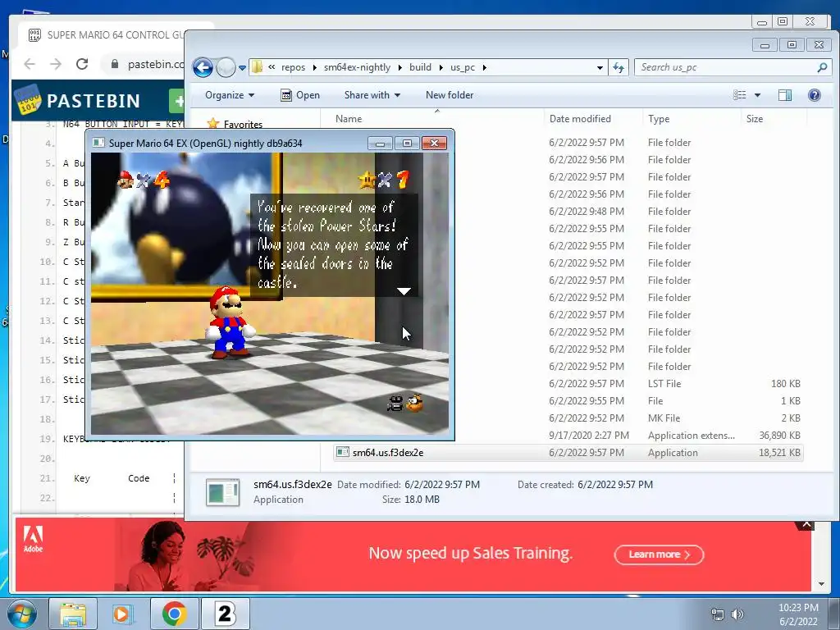Open the recent locations dropdown beside Forward

[242, 68]
